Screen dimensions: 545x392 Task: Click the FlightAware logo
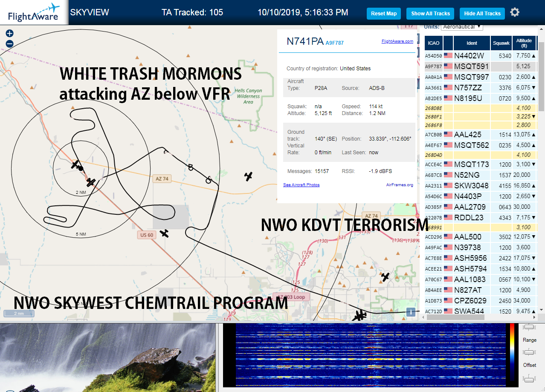34,12
